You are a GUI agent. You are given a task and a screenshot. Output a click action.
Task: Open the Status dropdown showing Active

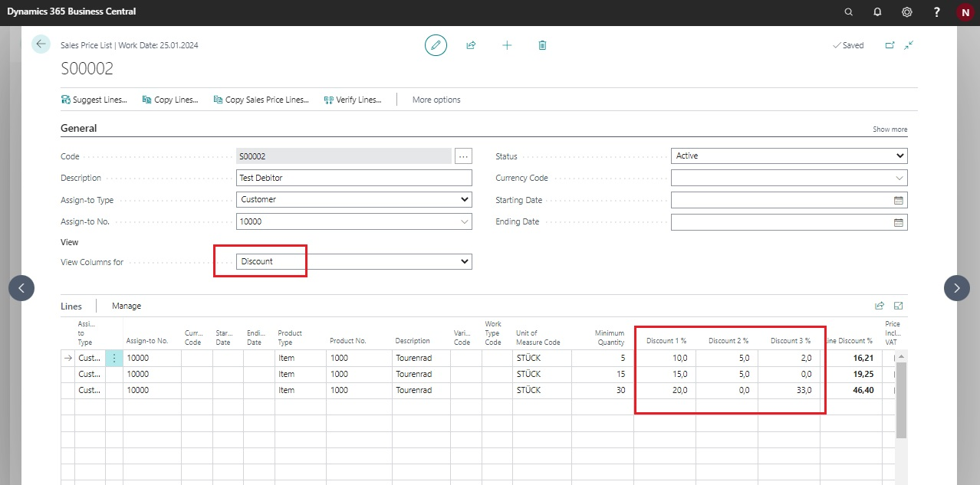click(788, 156)
